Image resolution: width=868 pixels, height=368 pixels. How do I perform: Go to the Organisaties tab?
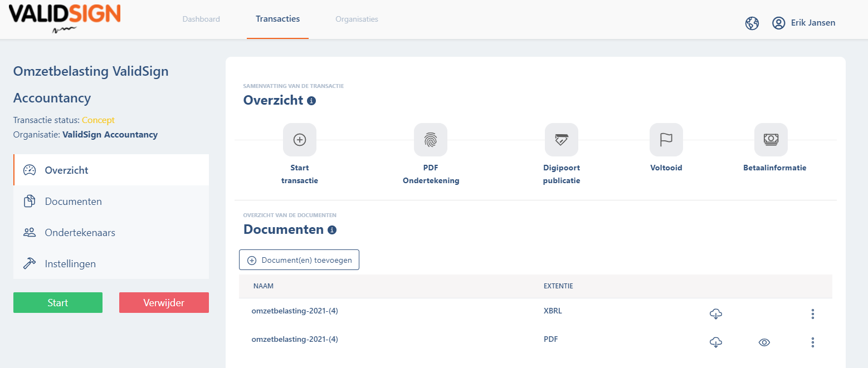[x=357, y=19]
